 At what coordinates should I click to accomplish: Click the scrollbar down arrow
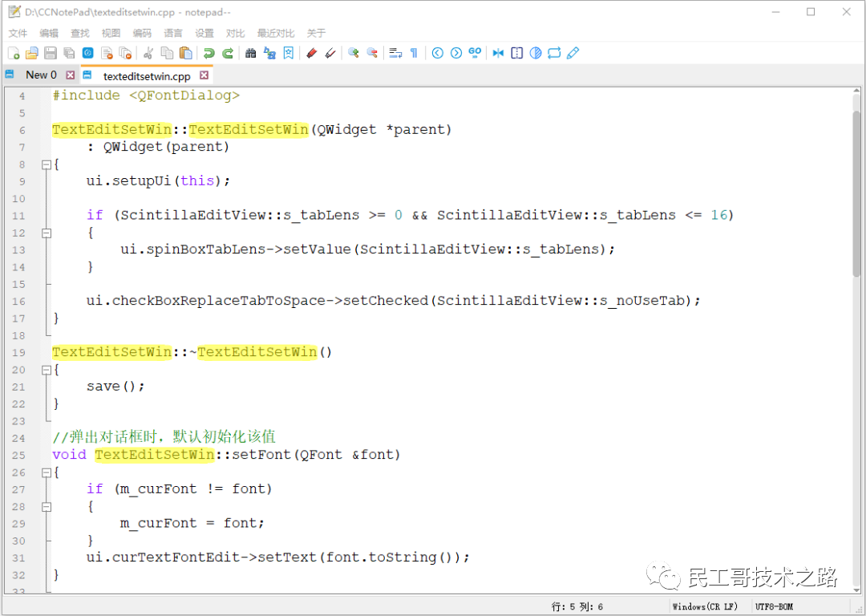[856, 589]
